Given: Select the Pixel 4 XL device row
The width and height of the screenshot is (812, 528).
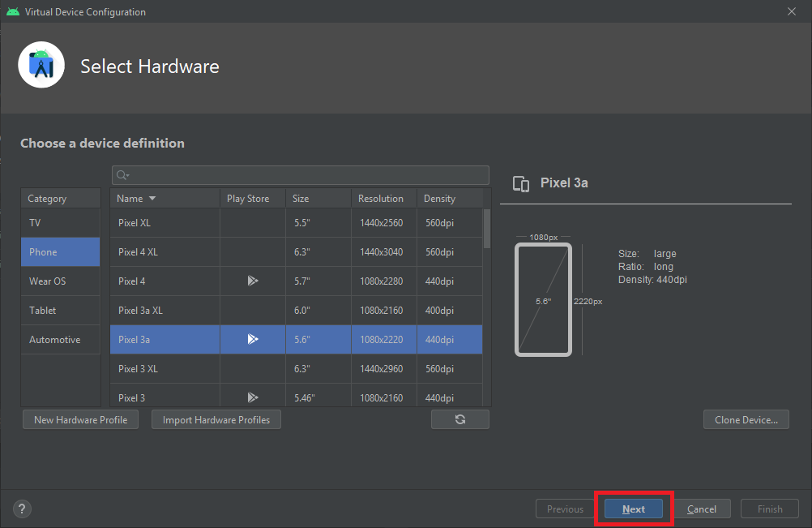Looking at the screenshot, I should [297, 251].
